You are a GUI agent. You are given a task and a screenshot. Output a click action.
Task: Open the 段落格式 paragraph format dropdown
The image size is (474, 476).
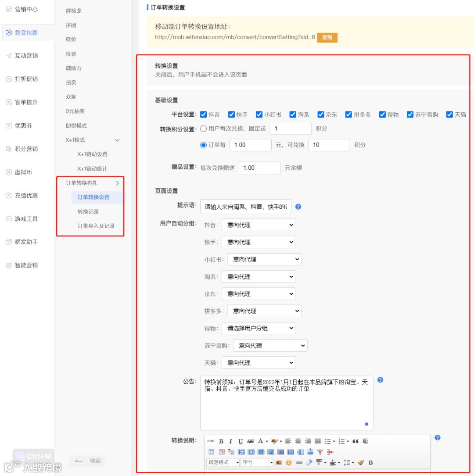tap(223, 462)
